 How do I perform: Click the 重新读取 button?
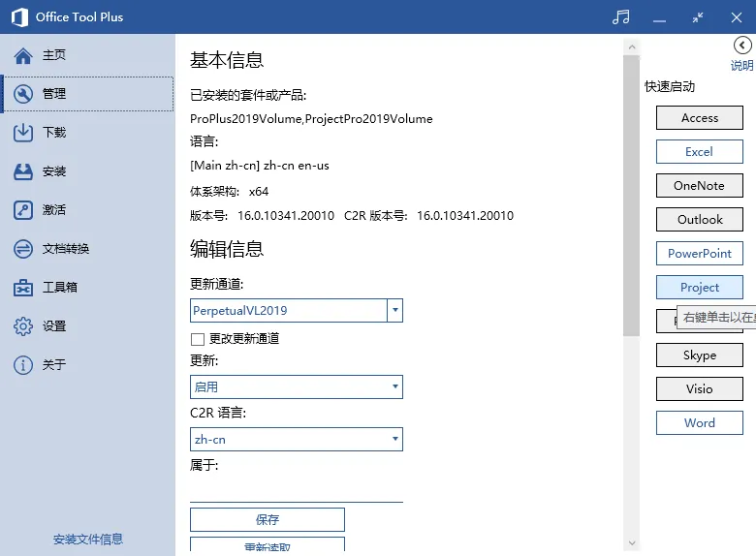[x=268, y=544]
